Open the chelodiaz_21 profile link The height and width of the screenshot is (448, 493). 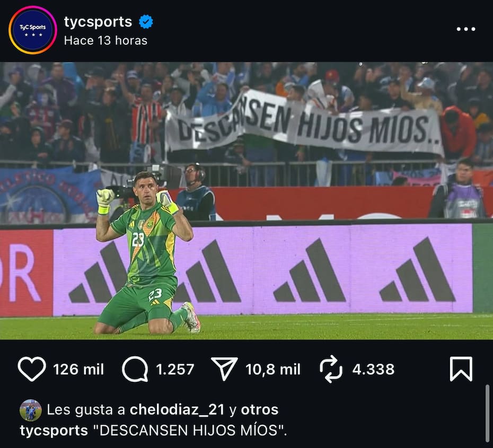coord(177,410)
